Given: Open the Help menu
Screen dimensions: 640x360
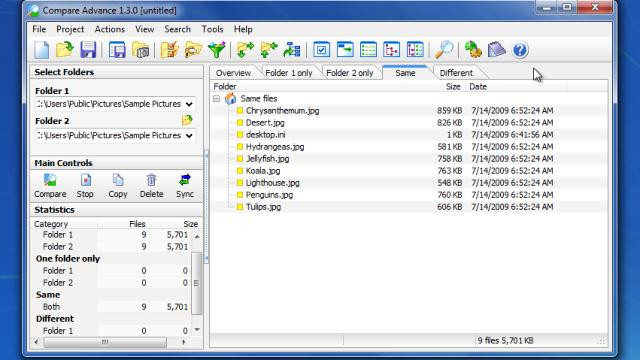Looking at the screenshot, I should 243,29.
